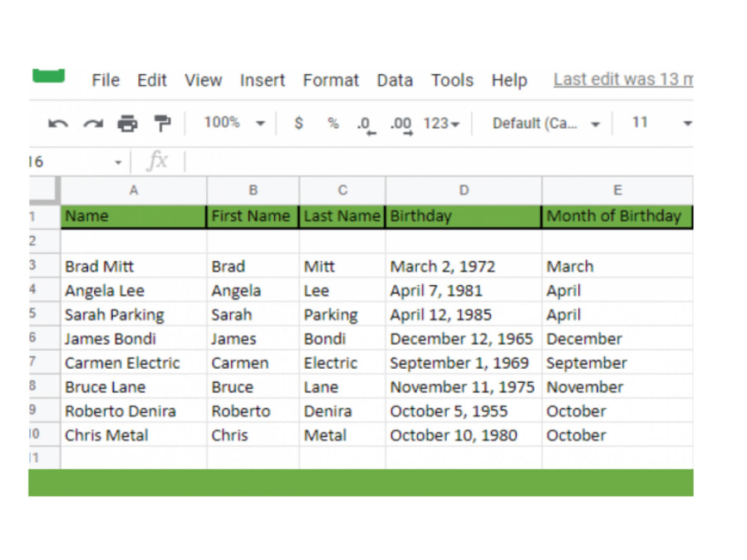Select the Bondi last name cell
This screenshot has width=747, height=560.
click(343, 339)
